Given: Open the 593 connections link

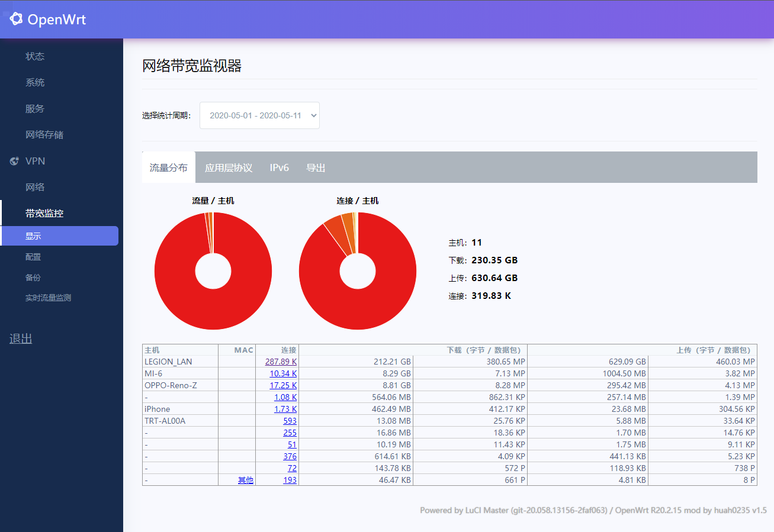Looking at the screenshot, I should (290, 421).
